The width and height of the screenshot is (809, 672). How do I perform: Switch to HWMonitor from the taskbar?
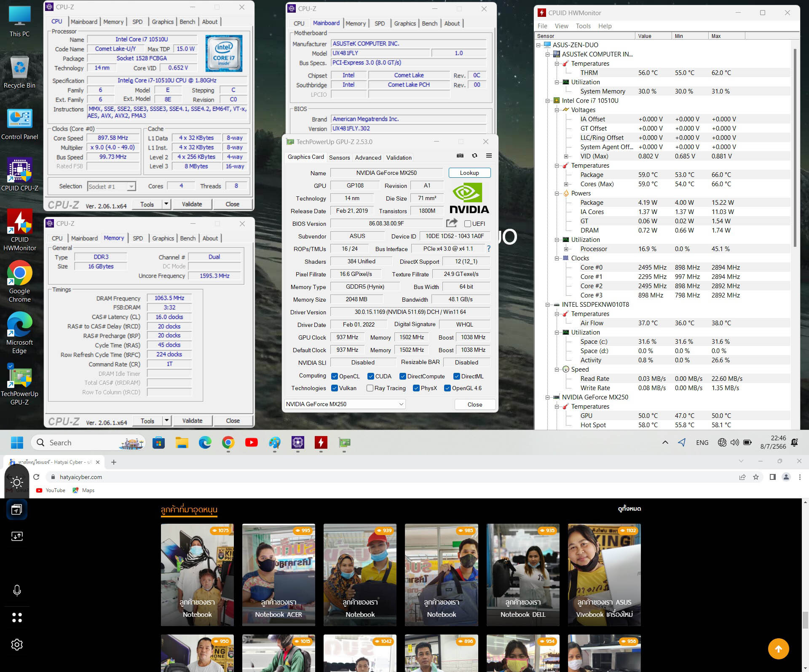click(321, 442)
